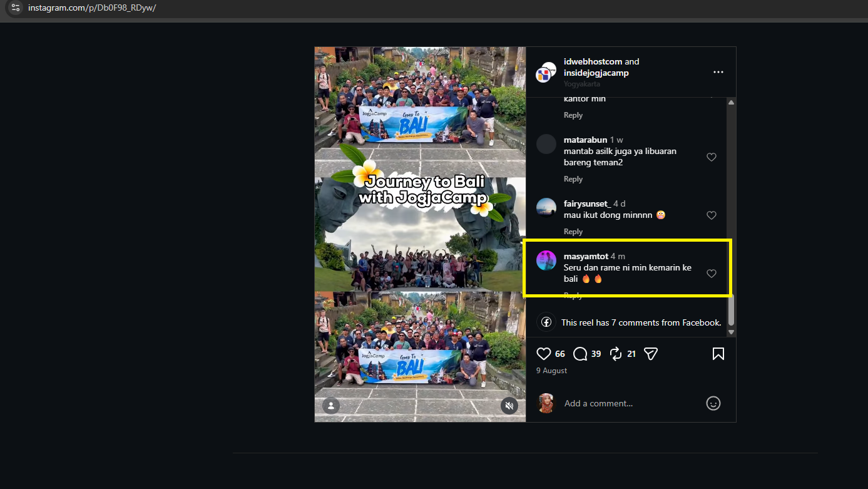Open the site information icon in address bar
868x489 pixels.
coord(16,8)
